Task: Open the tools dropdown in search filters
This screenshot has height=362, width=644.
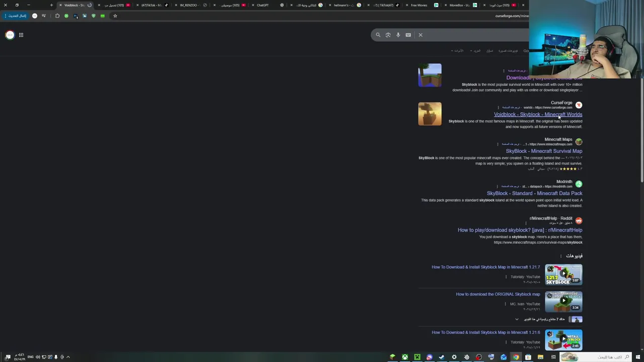Action: pos(457,51)
